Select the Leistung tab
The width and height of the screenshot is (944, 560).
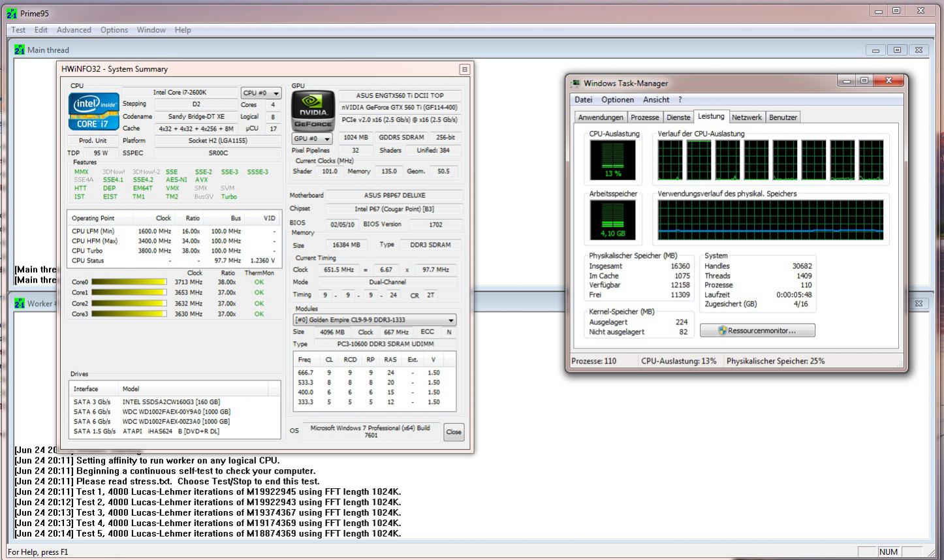pyautogui.click(x=711, y=116)
